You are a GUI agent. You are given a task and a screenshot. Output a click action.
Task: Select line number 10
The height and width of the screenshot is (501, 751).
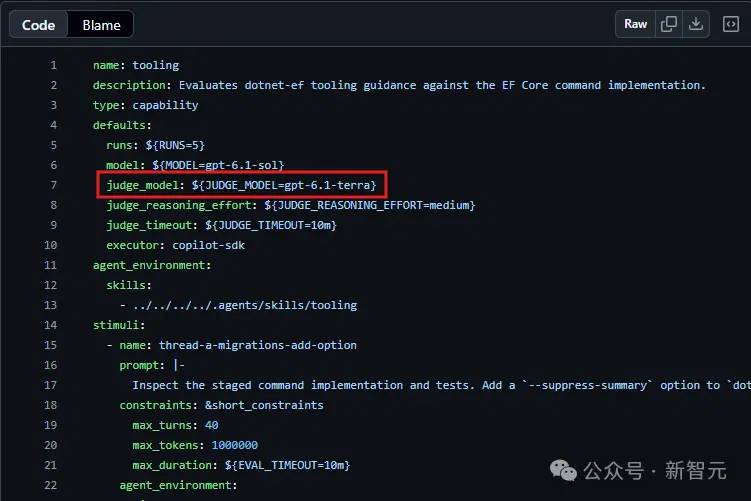click(50, 245)
